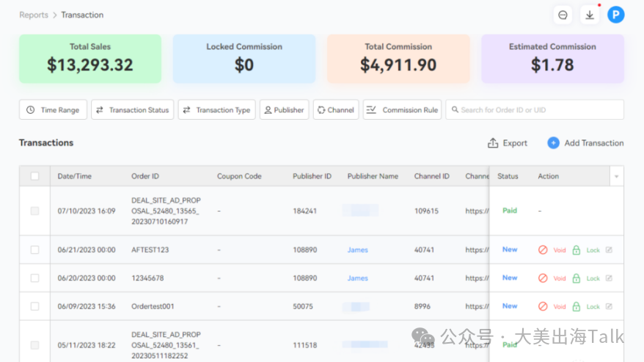Click the Transaction breadcrumb item
The height and width of the screenshot is (362, 644).
pos(82,15)
